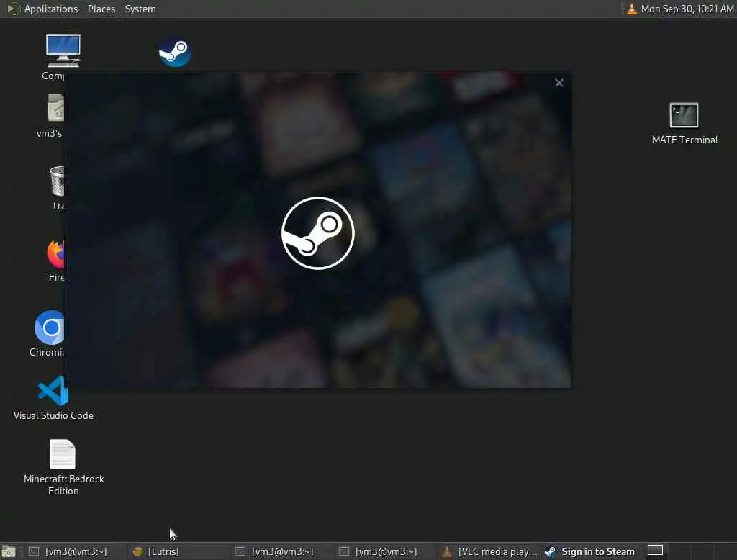Open the Applications menu
Viewport: 737px width, 560px height.
click(51, 9)
